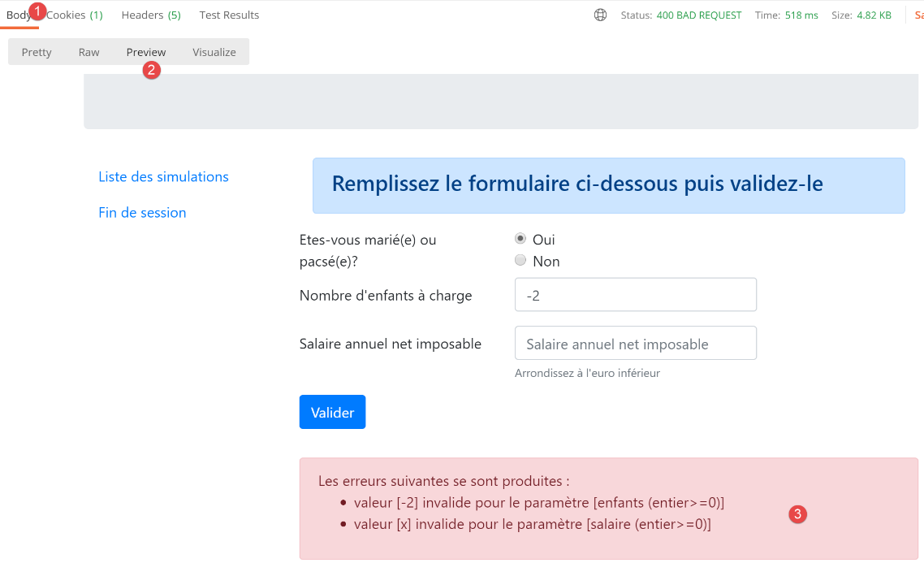Open the Liste des simulations link

[x=163, y=177]
